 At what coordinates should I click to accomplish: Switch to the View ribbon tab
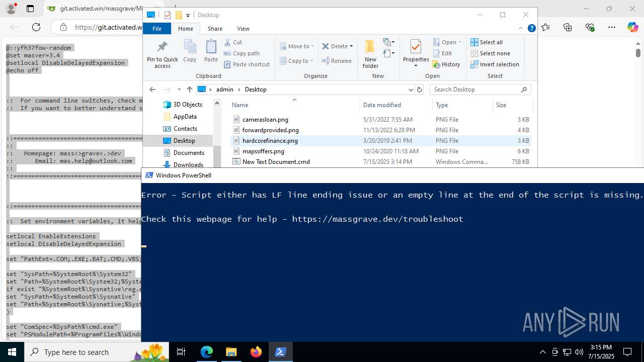pyautogui.click(x=243, y=29)
